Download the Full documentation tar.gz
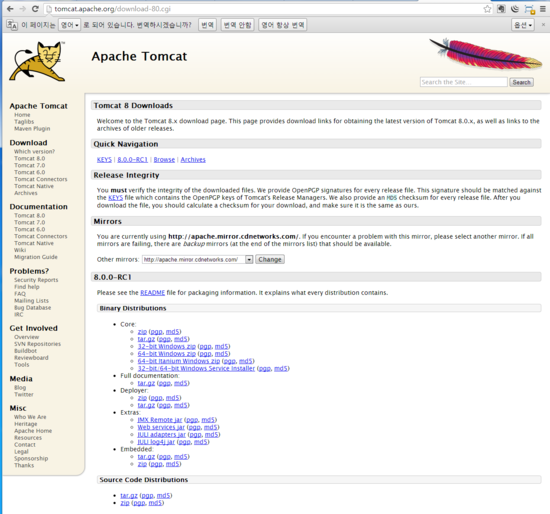Image resolution: width=550 pixels, height=514 pixels. tap(146, 383)
